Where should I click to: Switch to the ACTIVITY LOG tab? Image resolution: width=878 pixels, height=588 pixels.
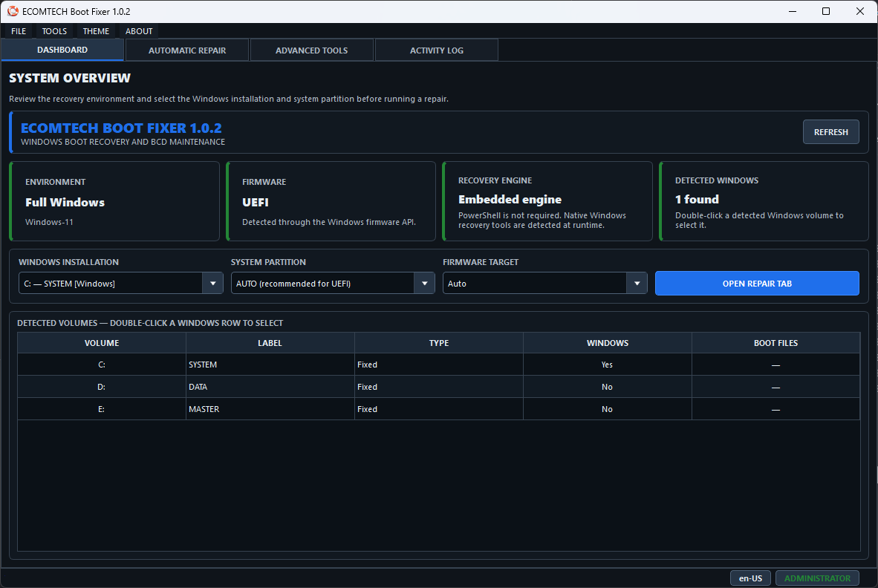pyautogui.click(x=436, y=50)
